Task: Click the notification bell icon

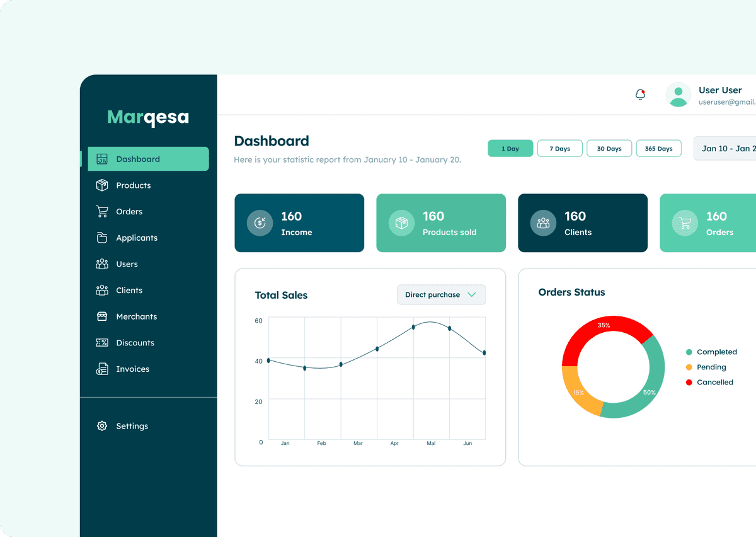Action: (x=640, y=95)
